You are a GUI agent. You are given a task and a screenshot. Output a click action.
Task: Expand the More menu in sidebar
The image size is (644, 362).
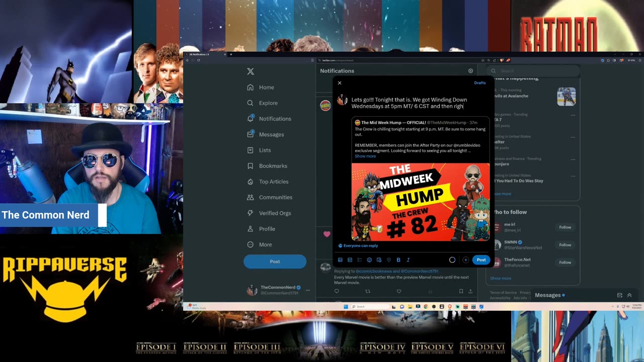coord(260,245)
